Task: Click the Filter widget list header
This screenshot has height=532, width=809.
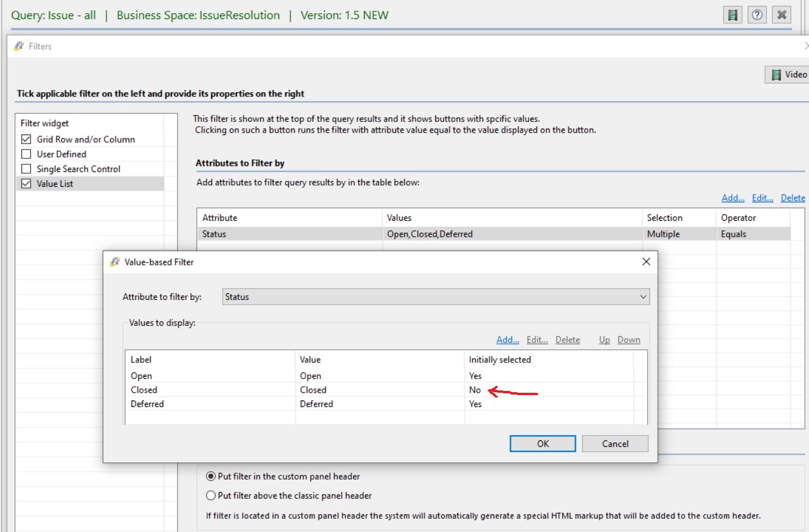Action: (89, 123)
